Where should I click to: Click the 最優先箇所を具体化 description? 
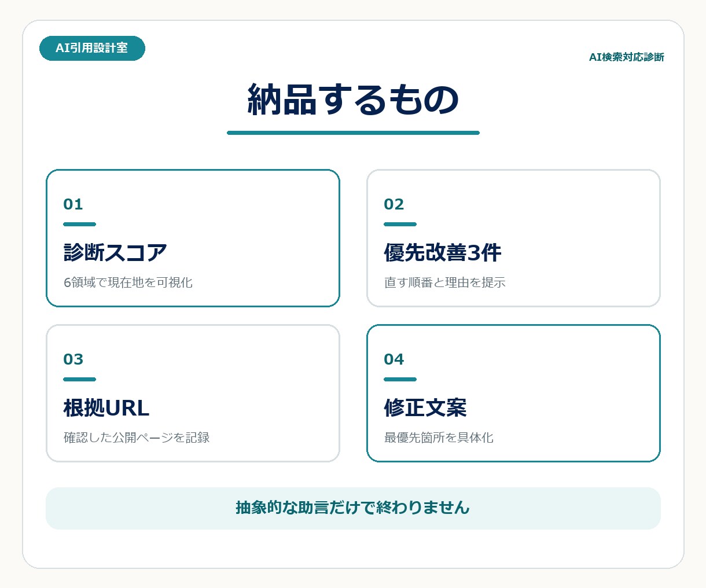439,438
